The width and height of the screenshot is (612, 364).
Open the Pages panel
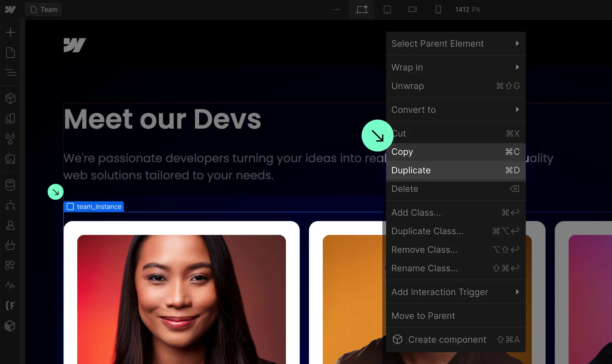10,53
